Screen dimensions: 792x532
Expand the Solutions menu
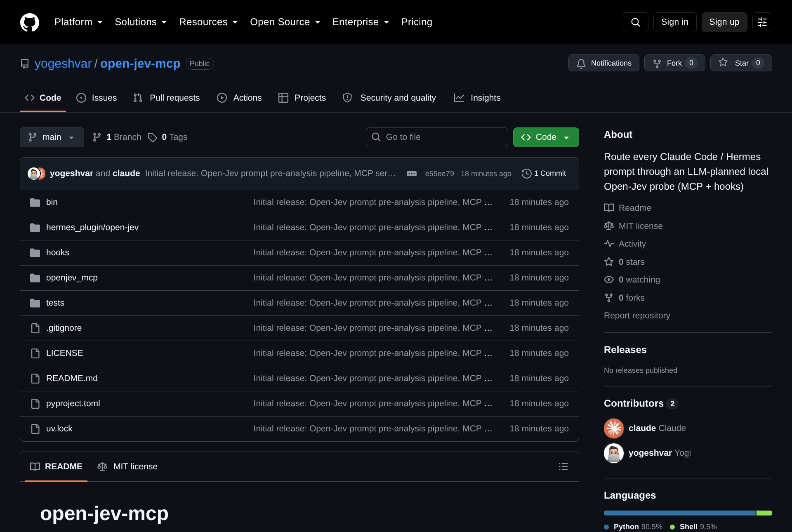(141, 22)
